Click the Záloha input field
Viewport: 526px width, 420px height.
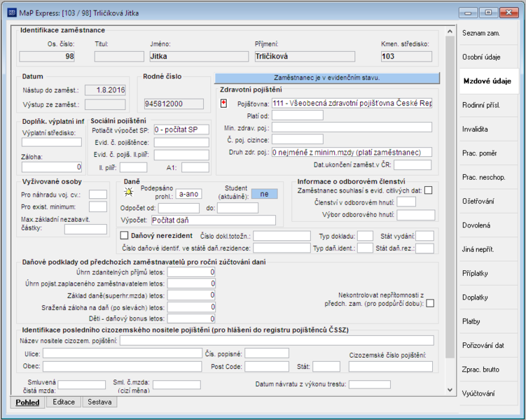pos(52,167)
